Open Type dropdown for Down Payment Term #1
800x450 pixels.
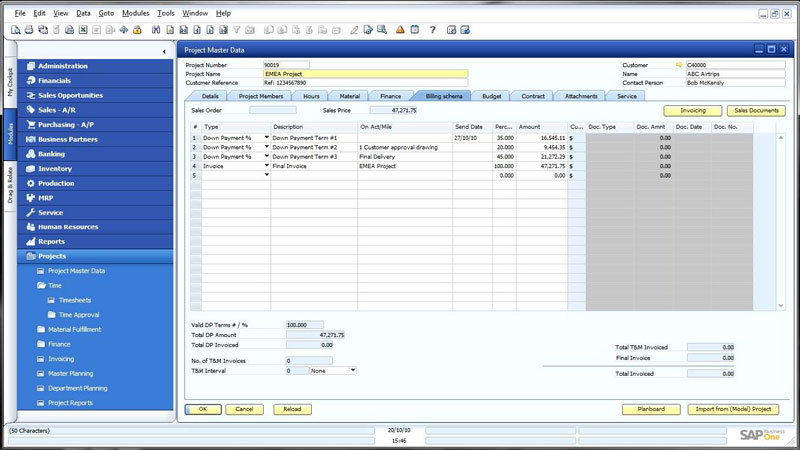point(266,138)
